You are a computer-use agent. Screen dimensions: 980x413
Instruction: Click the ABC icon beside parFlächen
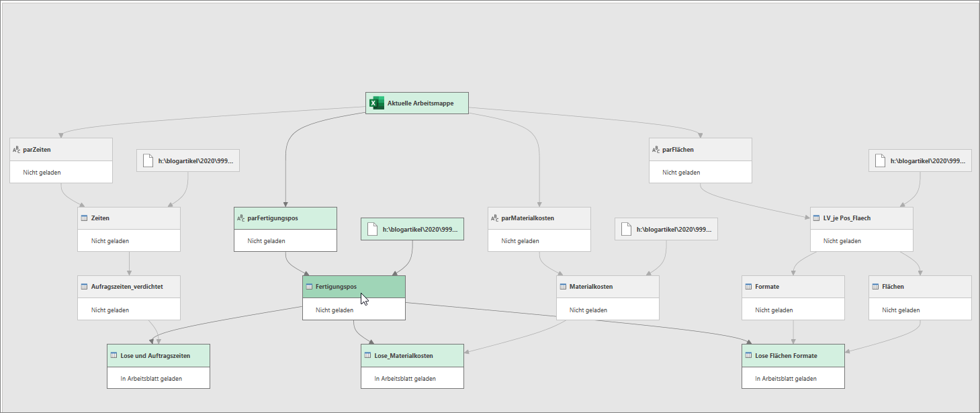pos(656,150)
